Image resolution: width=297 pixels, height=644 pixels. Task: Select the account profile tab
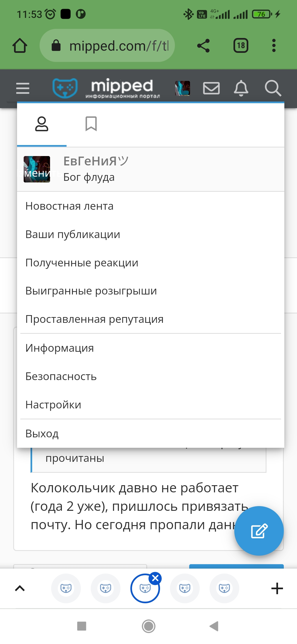[x=42, y=124]
